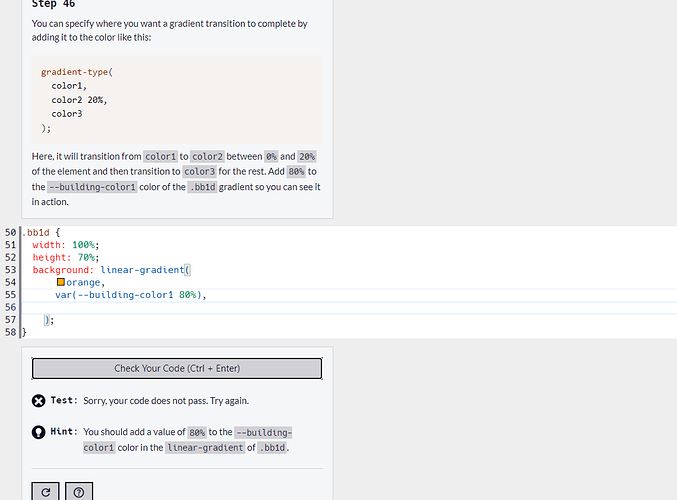
Task: Click the orange color swatch in editor
Action: coord(61,282)
